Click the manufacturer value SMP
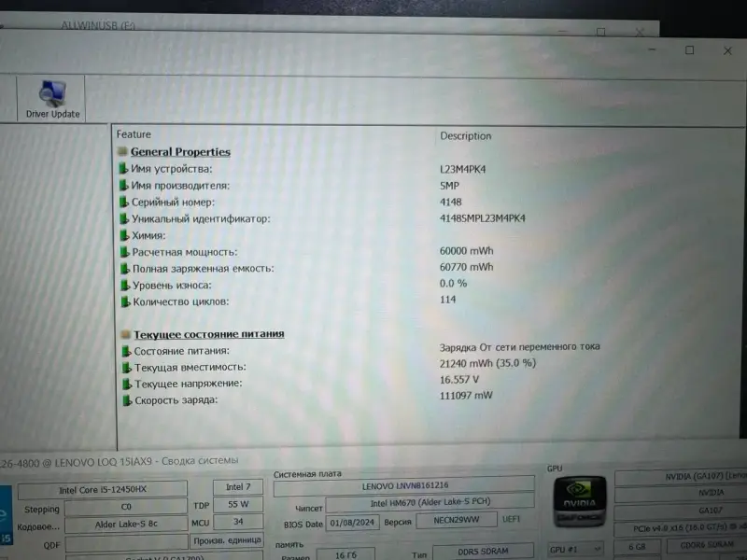The width and height of the screenshot is (747, 560). [x=449, y=186]
